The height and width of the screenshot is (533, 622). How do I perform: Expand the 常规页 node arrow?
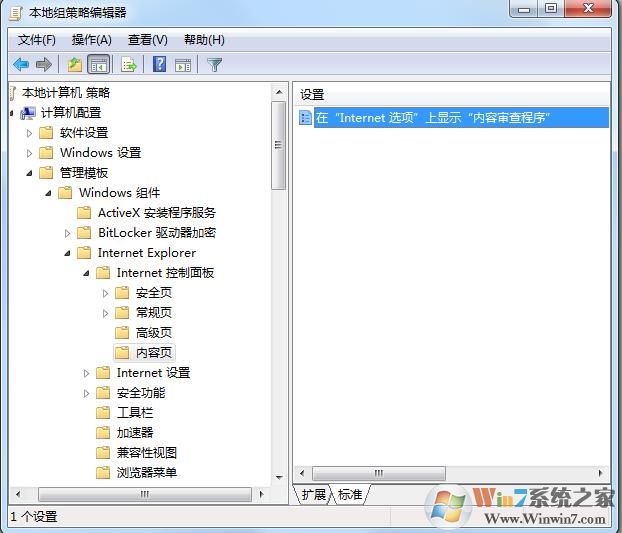(105, 313)
